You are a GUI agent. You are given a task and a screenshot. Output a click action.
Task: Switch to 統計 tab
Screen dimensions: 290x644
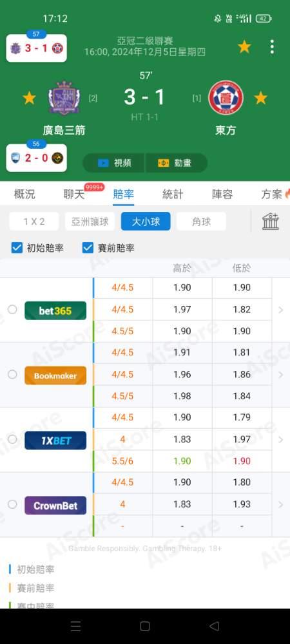click(x=173, y=194)
